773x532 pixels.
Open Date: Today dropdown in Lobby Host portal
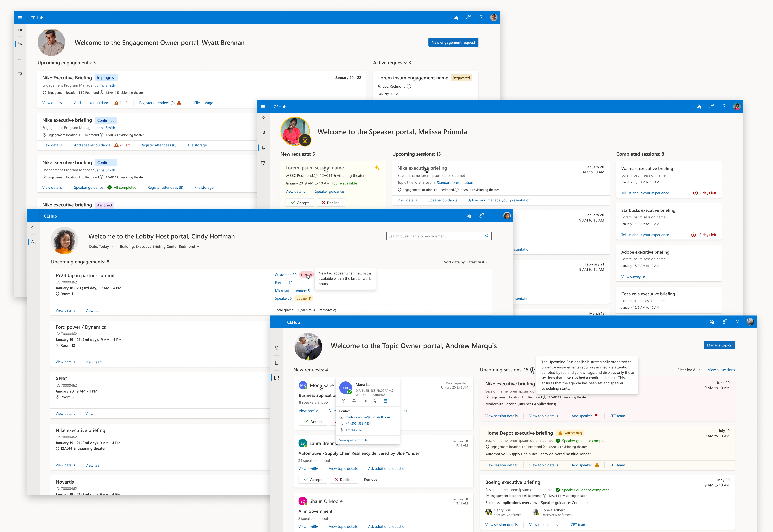[101, 247]
